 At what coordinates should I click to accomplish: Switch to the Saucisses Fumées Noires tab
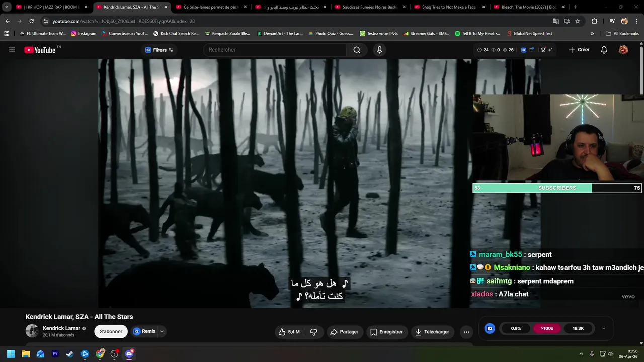pyautogui.click(x=370, y=7)
